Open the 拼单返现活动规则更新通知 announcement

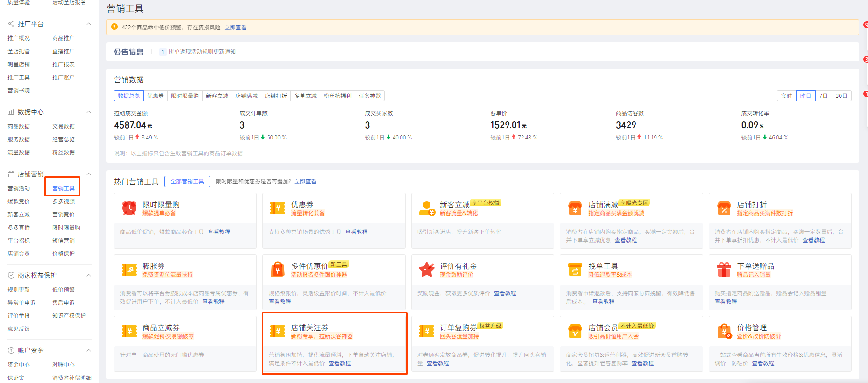[202, 52]
